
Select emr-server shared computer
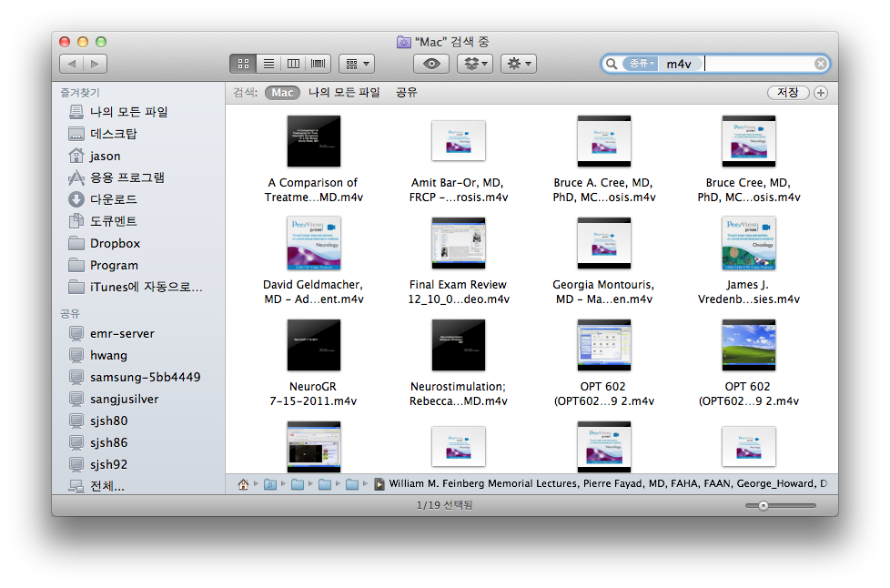[121, 334]
